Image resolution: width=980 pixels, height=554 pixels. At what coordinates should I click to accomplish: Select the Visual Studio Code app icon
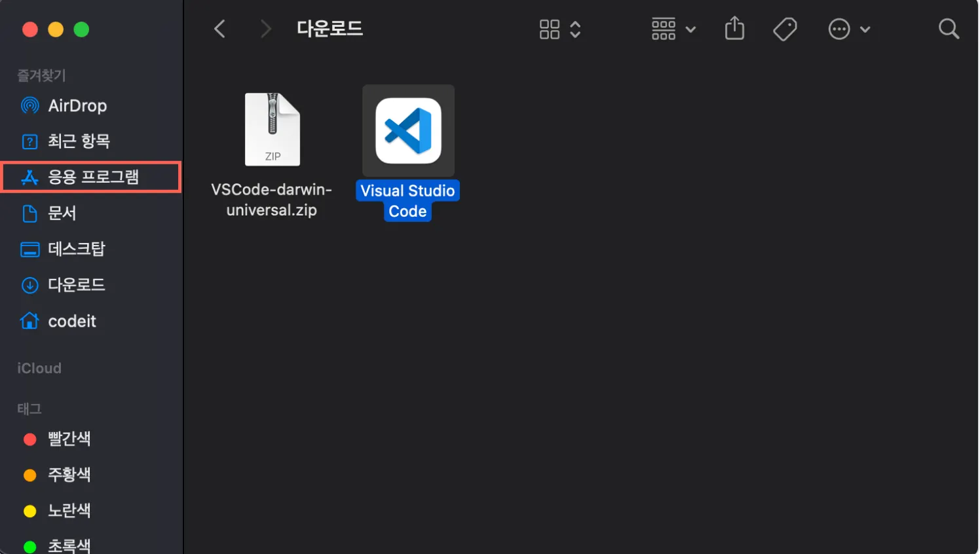(x=408, y=130)
